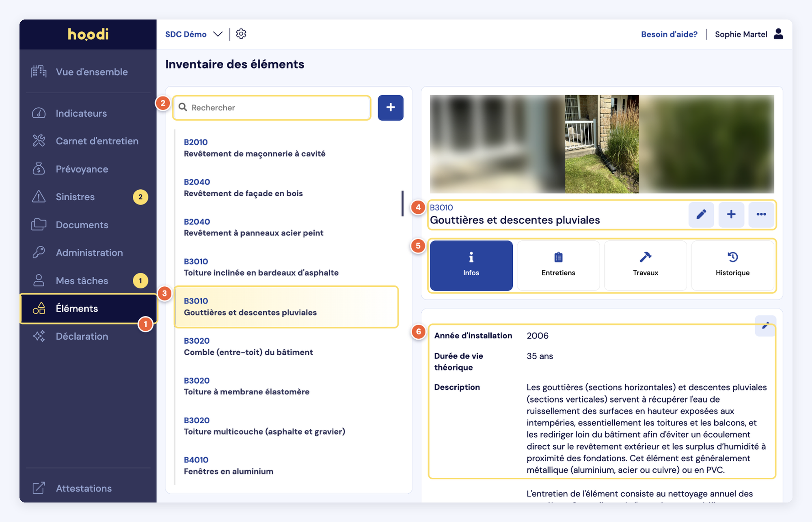
Task: Click the hoodi logo
Action: coord(88,34)
